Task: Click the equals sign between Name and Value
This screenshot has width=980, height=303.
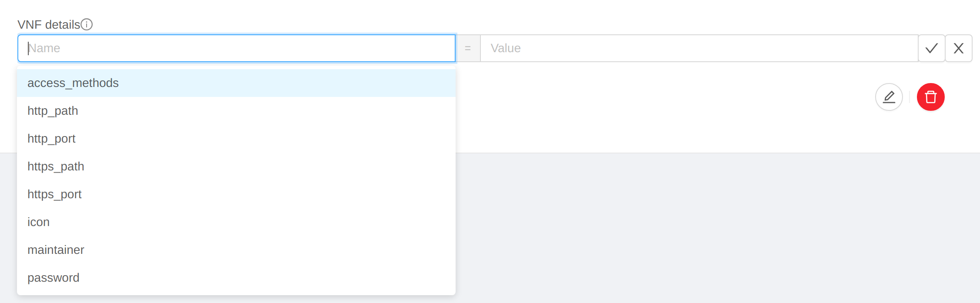Action: click(468, 48)
